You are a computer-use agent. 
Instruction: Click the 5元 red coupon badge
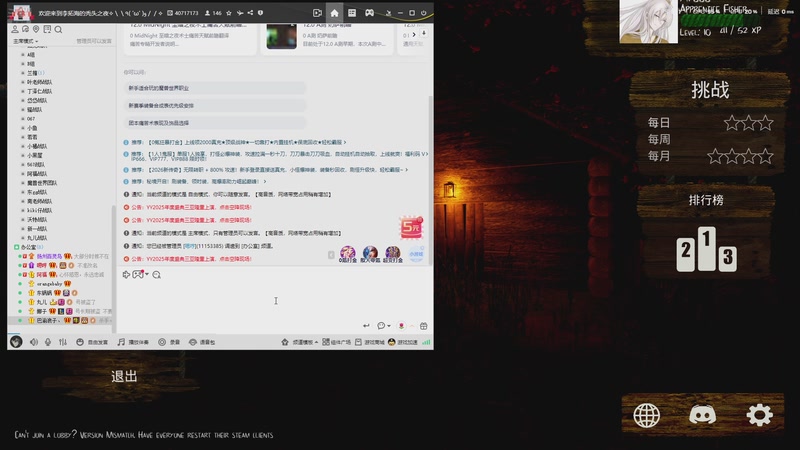(411, 228)
